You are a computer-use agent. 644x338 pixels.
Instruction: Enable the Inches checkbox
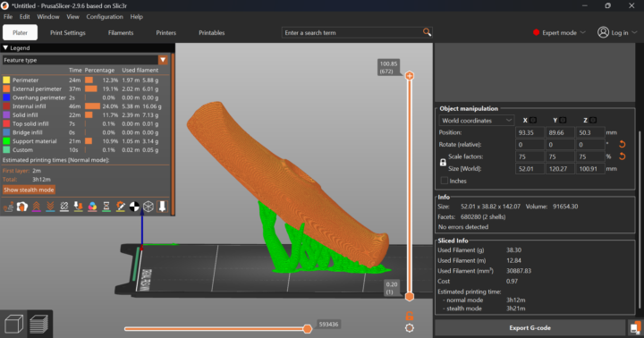[444, 181]
